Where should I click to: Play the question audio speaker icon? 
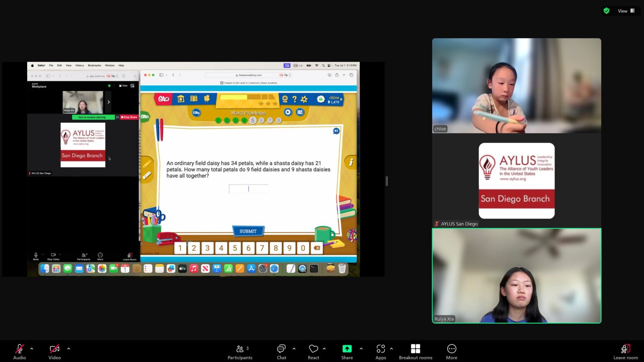(x=336, y=131)
